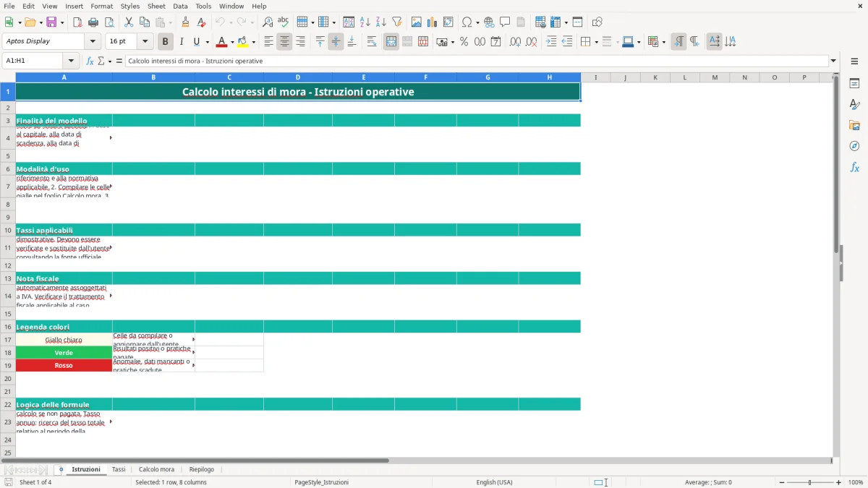Click the Export as PDF icon
This screenshot has height=488, width=868.
77,22
